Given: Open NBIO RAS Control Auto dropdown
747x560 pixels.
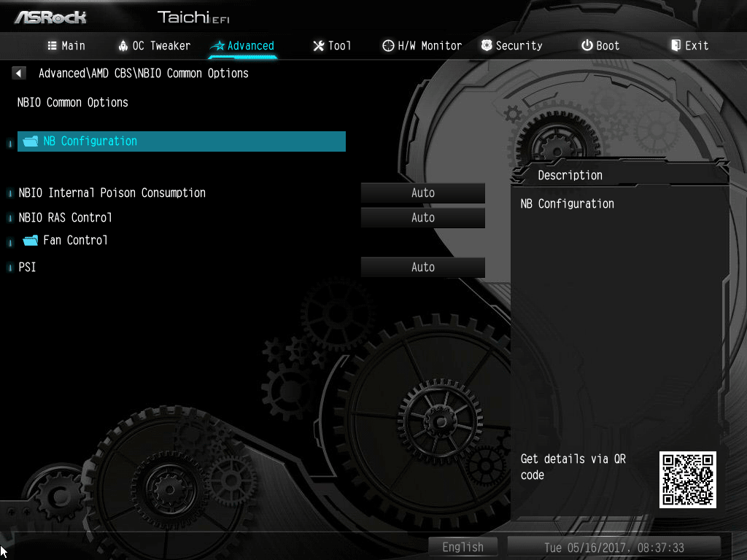Looking at the screenshot, I should pyautogui.click(x=423, y=217).
